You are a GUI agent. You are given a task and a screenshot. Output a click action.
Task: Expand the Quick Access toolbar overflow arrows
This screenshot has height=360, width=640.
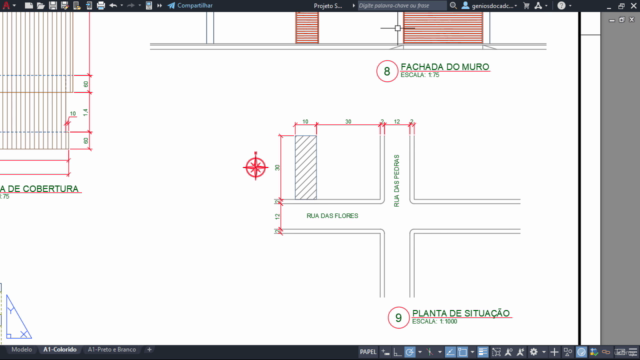pos(160,5)
